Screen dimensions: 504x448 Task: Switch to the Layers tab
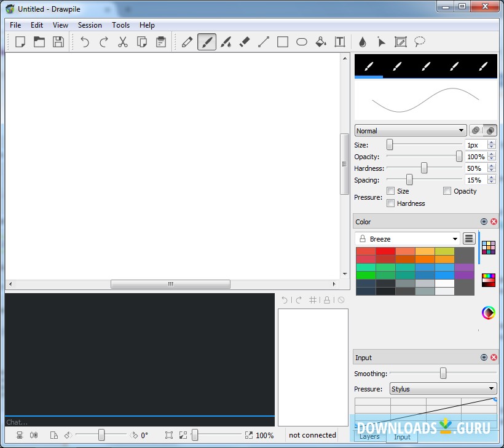[x=369, y=436]
